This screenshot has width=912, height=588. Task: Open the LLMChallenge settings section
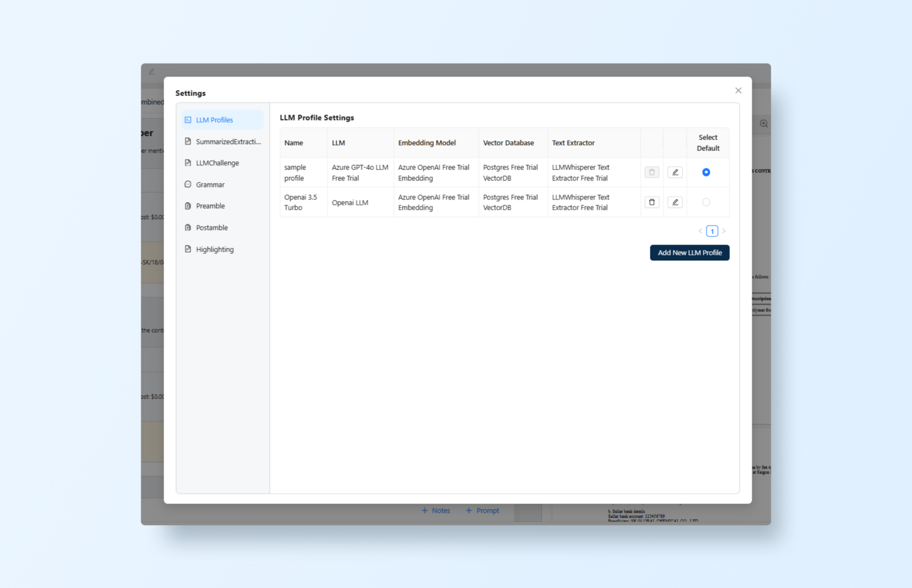click(188, 163)
